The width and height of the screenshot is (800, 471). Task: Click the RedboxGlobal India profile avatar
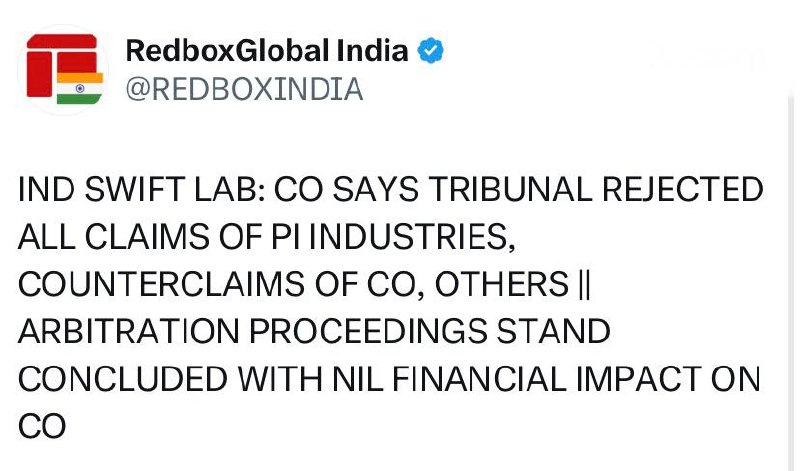(63, 69)
